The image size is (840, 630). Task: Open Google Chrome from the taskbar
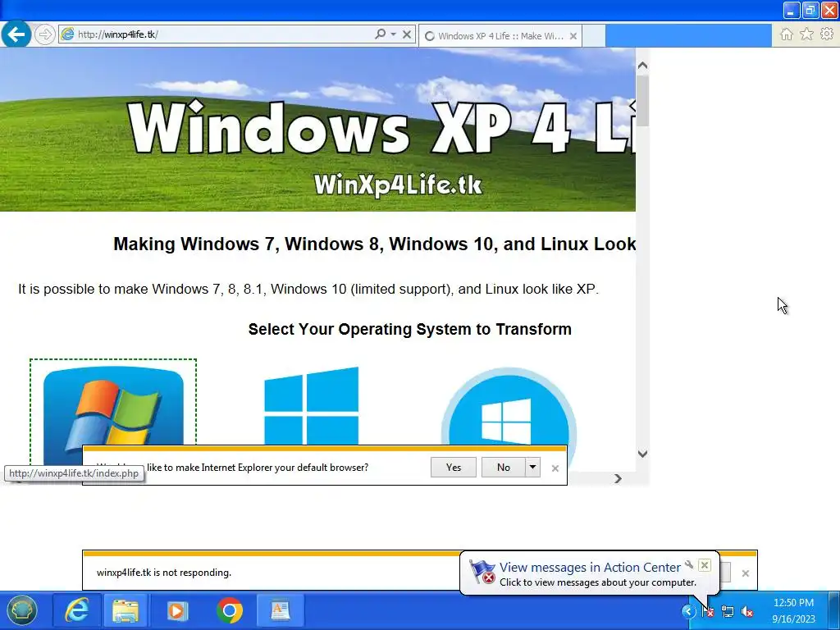click(230, 610)
